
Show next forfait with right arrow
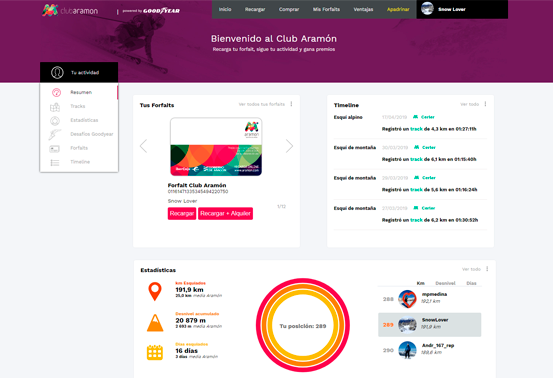289,146
